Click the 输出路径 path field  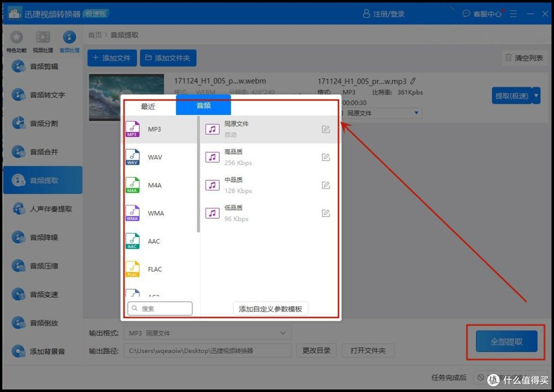(x=207, y=350)
